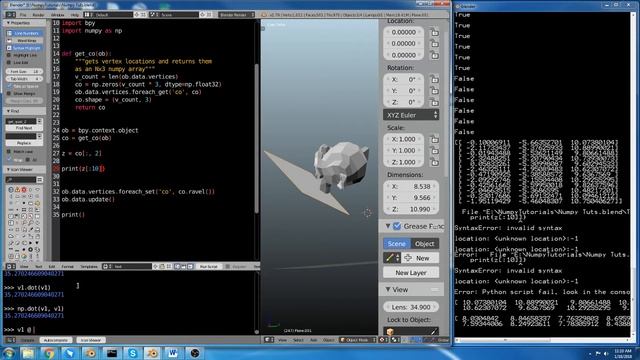The image size is (640, 360).
Task: Adjust the Font Size slider
Action: [x=24, y=71]
